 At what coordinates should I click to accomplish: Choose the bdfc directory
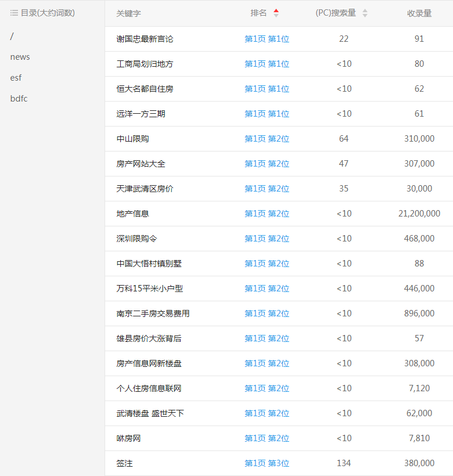point(19,99)
